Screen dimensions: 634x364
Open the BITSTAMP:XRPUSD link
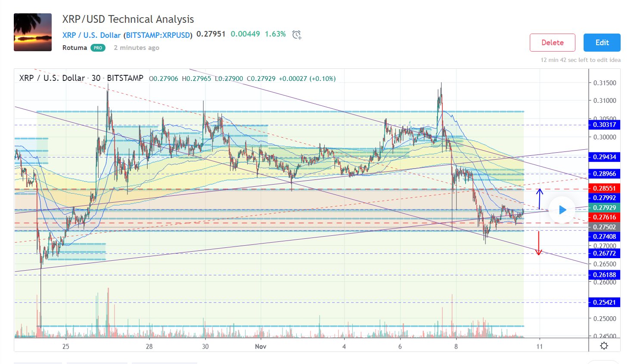[158, 35]
